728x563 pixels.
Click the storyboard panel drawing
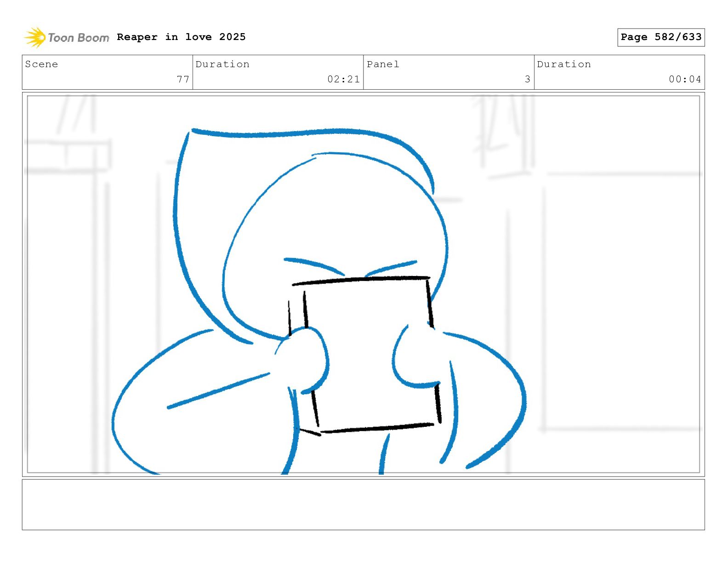364,284
